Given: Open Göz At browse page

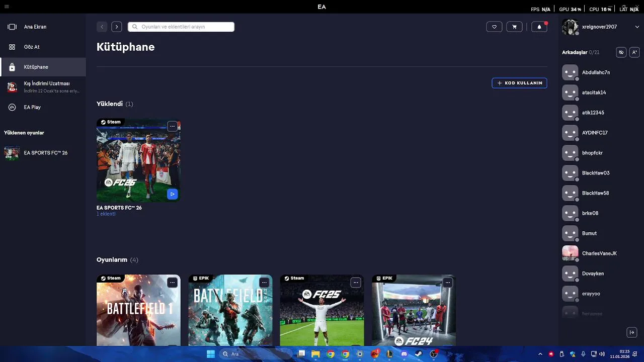Looking at the screenshot, I should tap(43, 47).
